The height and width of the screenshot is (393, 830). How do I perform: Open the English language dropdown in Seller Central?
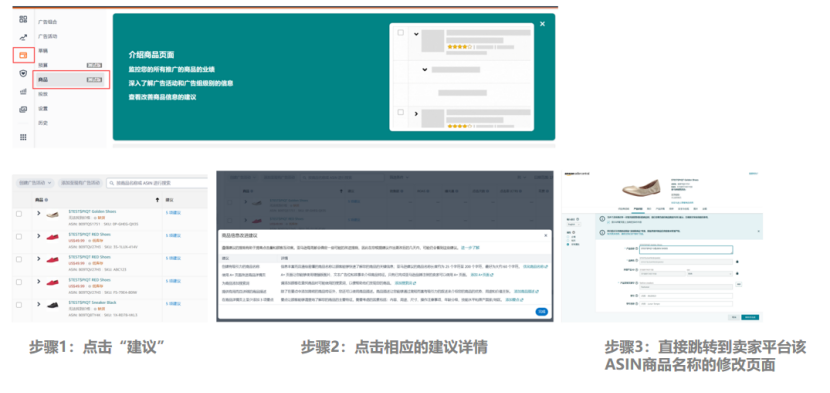coord(573,225)
